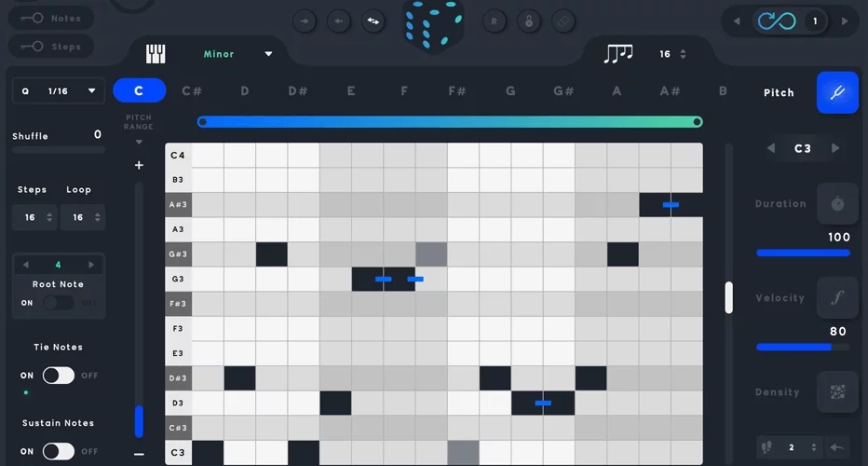The height and width of the screenshot is (466, 868).
Task: Click the plus pitch range button
Action: [x=139, y=165]
